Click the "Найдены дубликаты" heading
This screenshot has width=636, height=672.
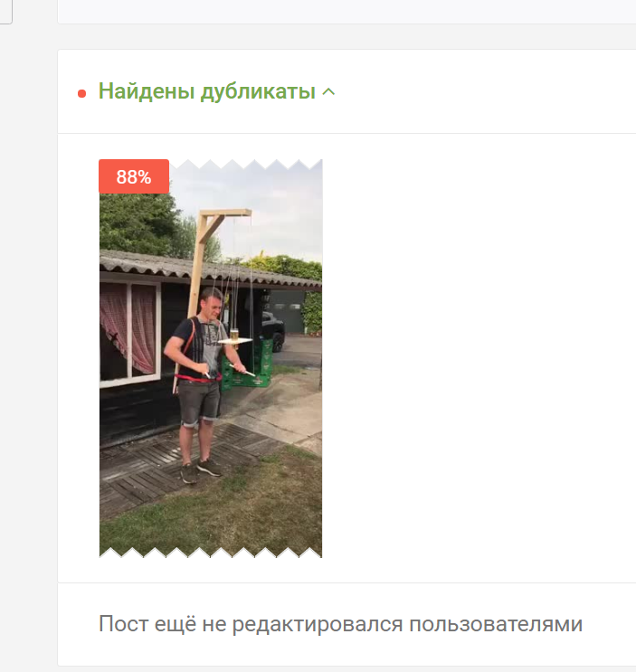207,91
